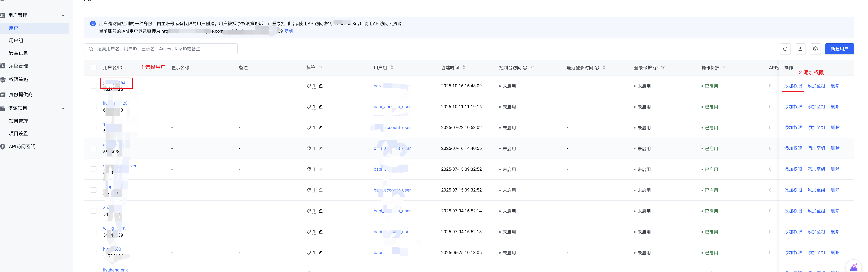
Task: Click the download export icon button
Action: click(800, 49)
